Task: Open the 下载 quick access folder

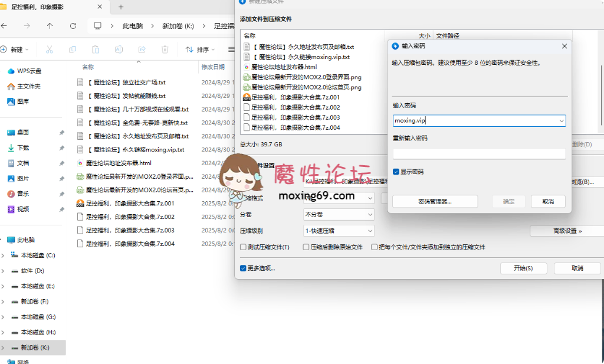Action: tap(23, 147)
